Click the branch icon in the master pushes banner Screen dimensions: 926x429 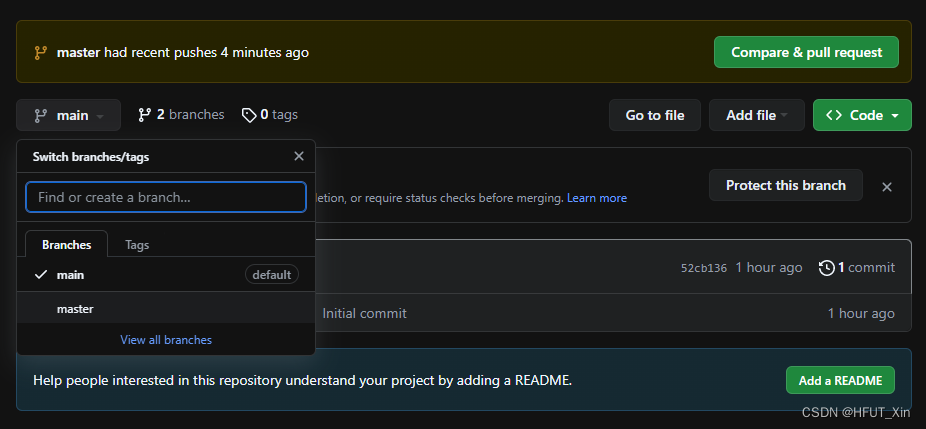pyautogui.click(x=40, y=53)
